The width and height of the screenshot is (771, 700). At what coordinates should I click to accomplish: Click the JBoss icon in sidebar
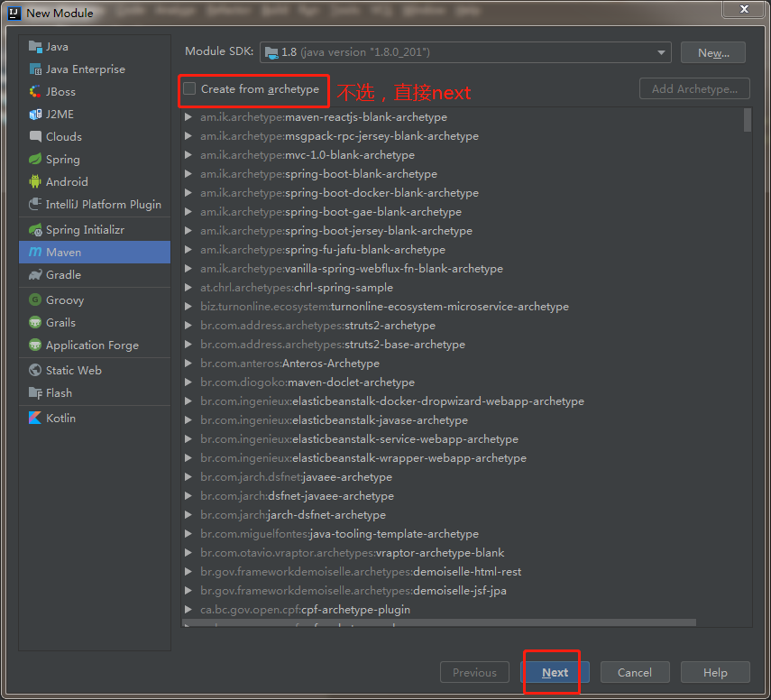pos(35,91)
